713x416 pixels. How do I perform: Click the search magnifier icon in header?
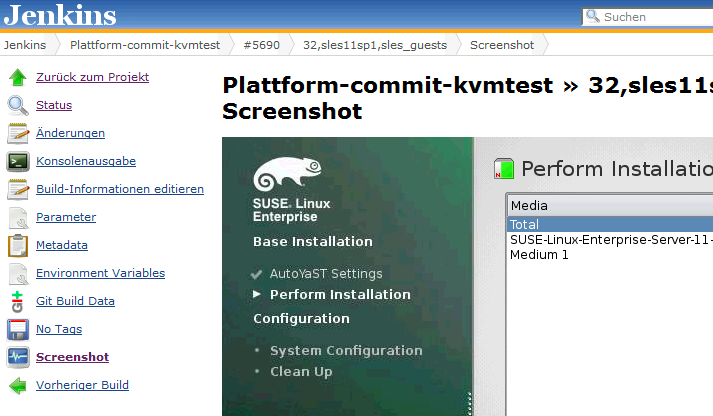[592, 16]
